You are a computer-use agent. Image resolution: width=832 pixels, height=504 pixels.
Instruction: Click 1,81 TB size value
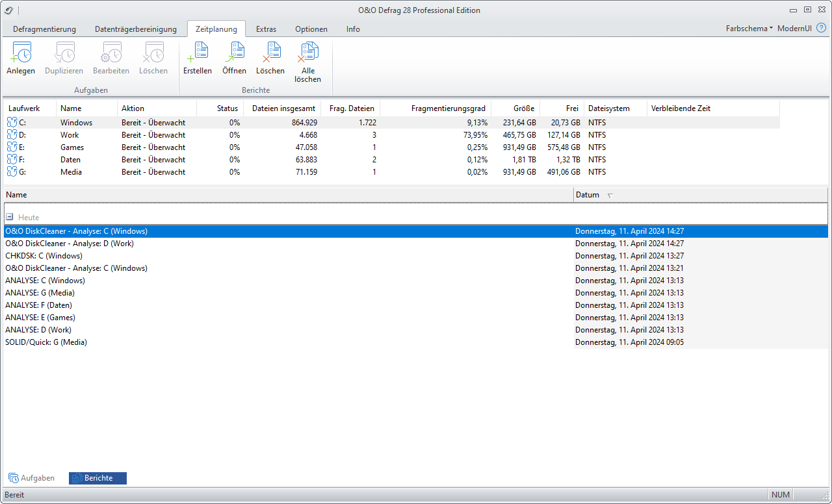point(523,160)
